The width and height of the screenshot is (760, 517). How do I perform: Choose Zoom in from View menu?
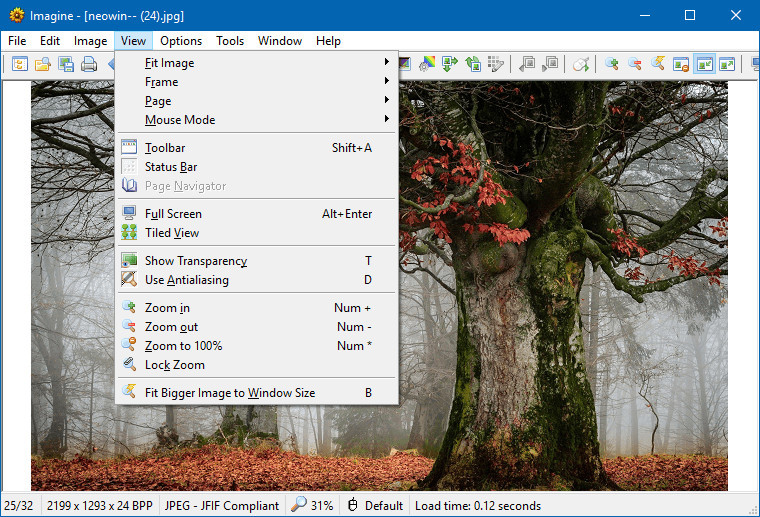257,308
